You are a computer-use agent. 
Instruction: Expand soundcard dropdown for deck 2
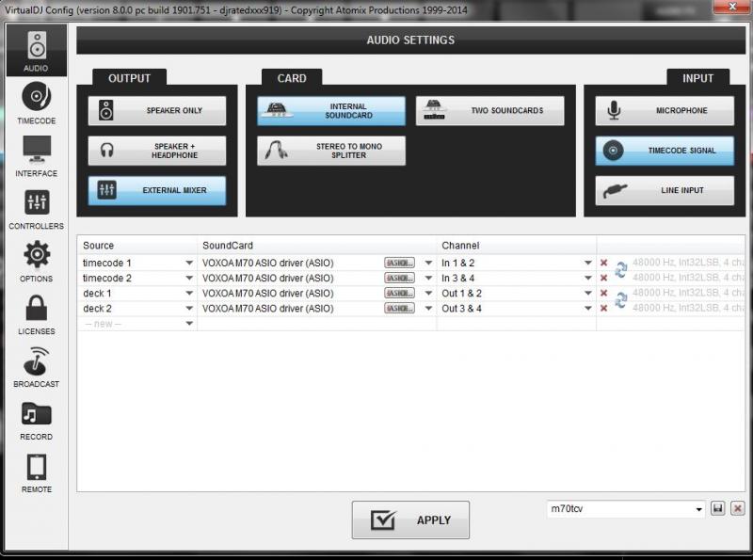click(428, 309)
